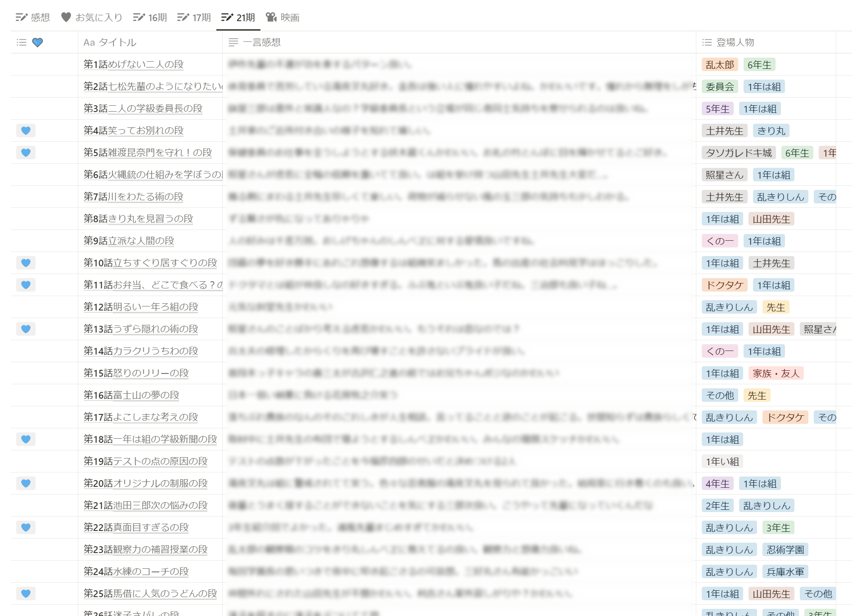Open the 一言感想 column header menu

click(261, 42)
